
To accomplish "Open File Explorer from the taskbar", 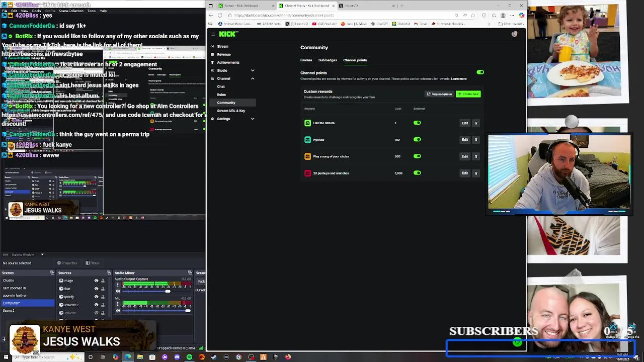I will pos(140,357).
